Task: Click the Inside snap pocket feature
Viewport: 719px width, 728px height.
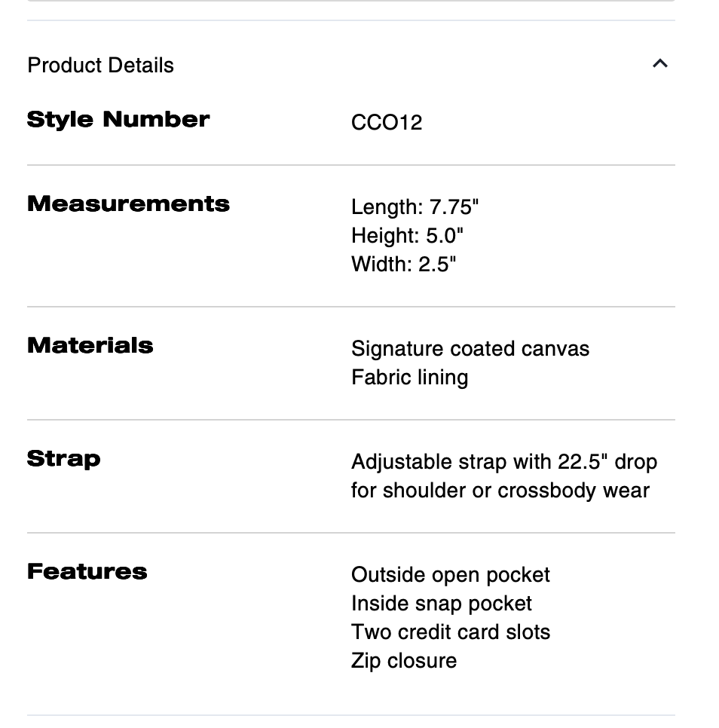Action: pos(441,604)
